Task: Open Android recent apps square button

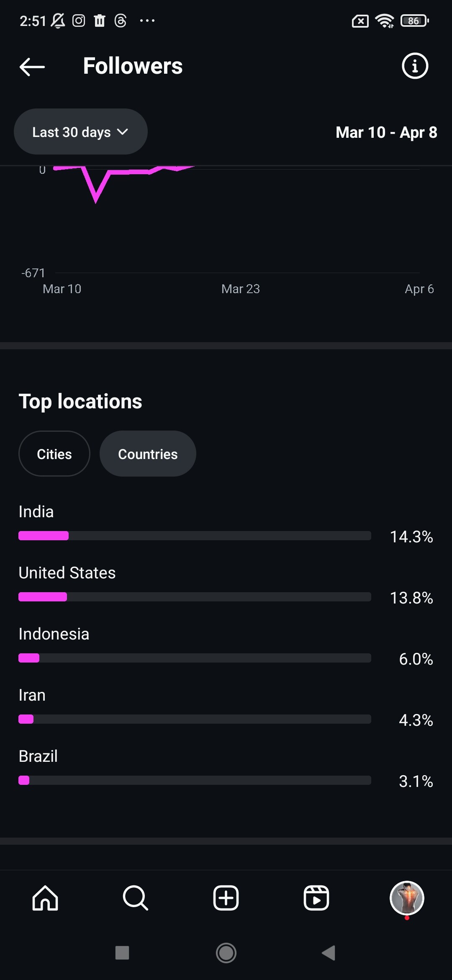Action: click(122, 953)
